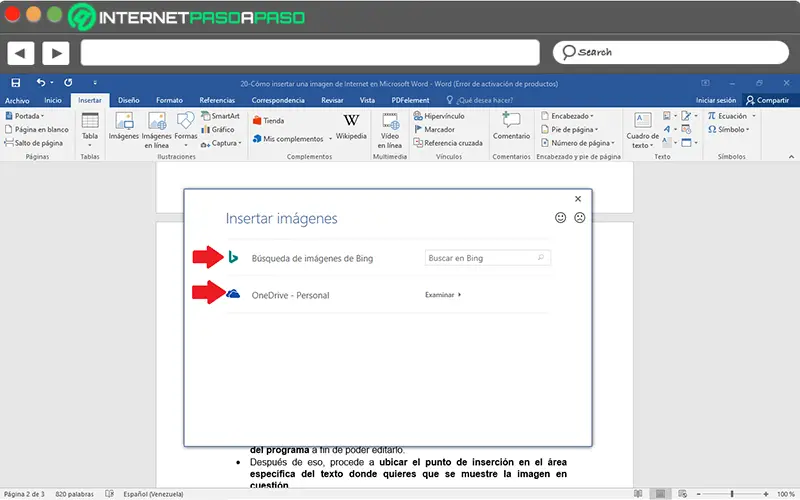Insert a Gráfico chart

tap(218, 130)
